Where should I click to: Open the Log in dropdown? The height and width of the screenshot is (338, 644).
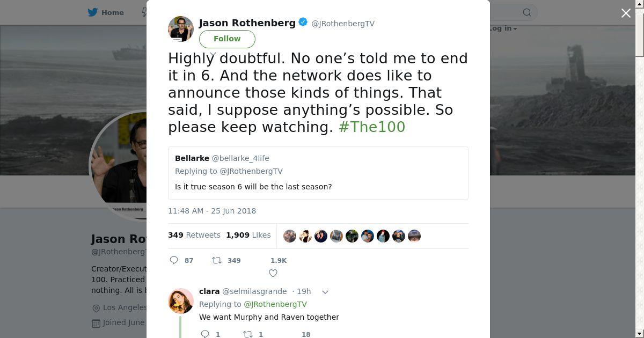click(x=502, y=28)
